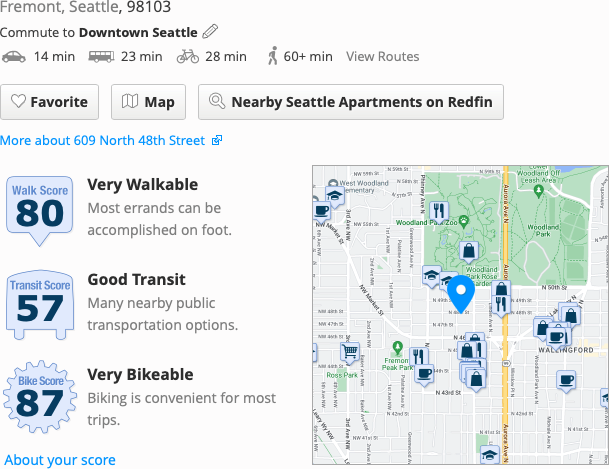Search Nearby Seattle Apartments on Redfin
Viewport: 609px width, 469px height.
pyautogui.click(x=350, y=102)
